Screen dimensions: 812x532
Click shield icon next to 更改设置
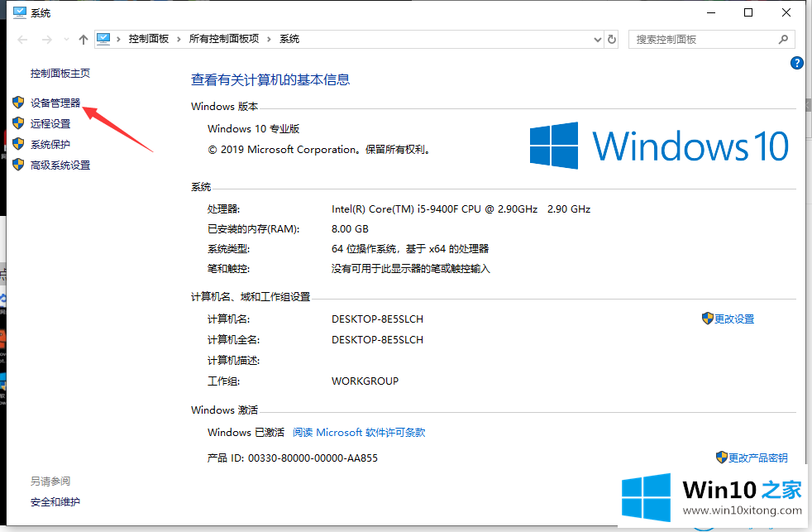[x=707, y=319]
